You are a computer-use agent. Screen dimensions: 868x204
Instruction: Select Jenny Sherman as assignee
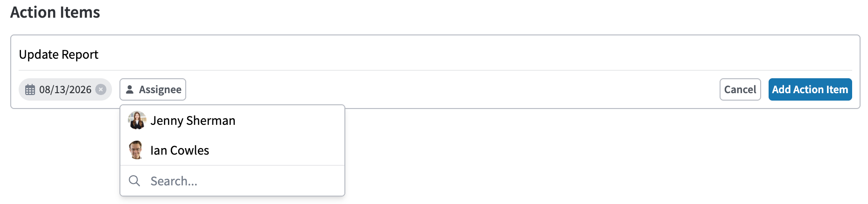click(232, 120)
